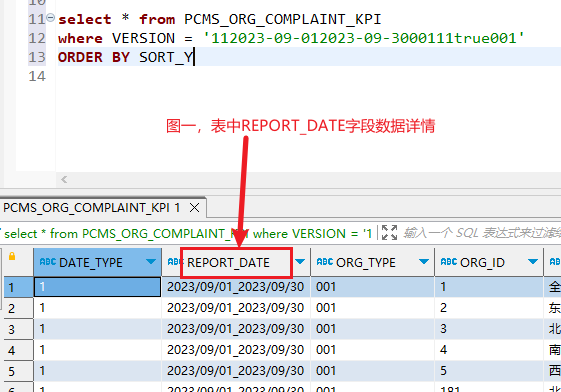The width and height of the screenshot is (561, 392).
Task: Open the REPORT_DATE column filter dropdown arrow
Action: point(300,262)
